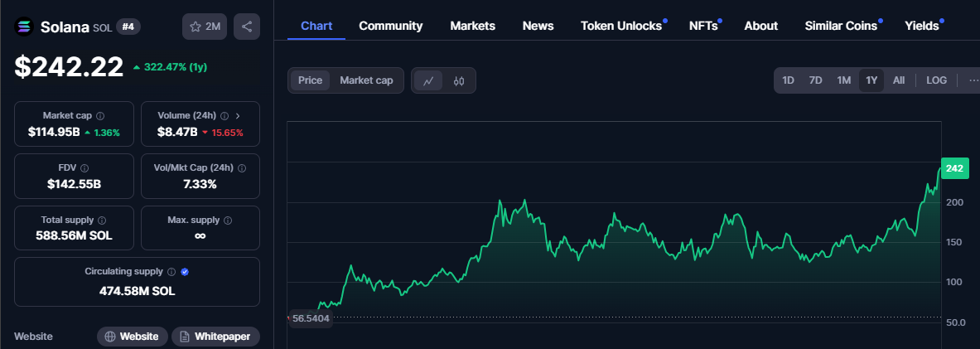Click the 150 y-axis label
980x349 pixels.
coord(954,242)
